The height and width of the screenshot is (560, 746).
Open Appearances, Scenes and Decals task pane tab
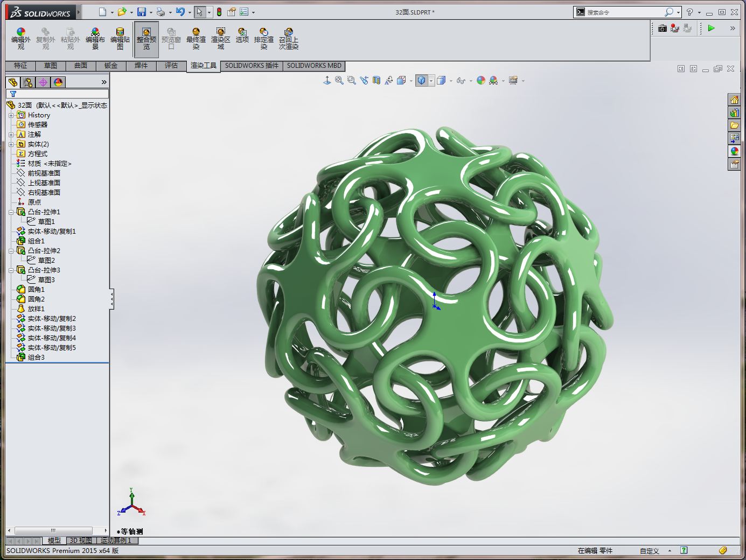click(x=734, y=151)
